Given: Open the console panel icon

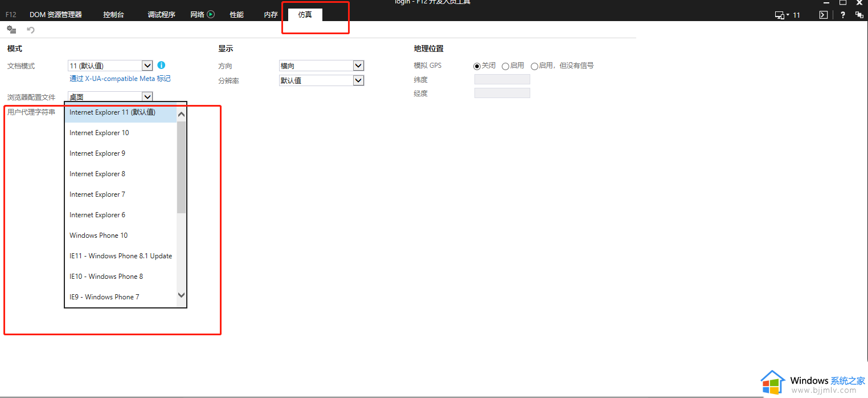Looking at the screenshot, I should click(823, 15).
